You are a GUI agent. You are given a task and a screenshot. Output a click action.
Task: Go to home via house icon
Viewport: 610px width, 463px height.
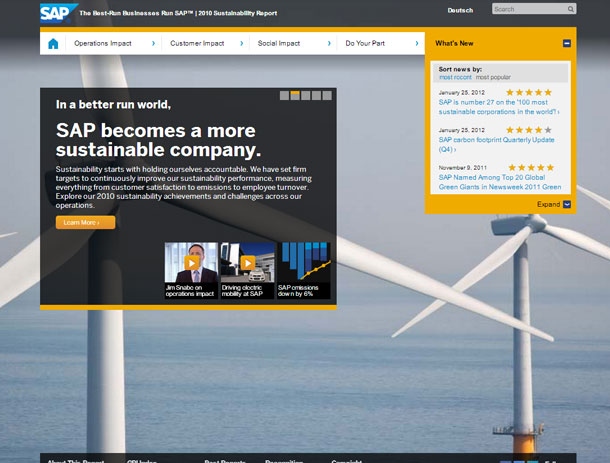[53, 44]
